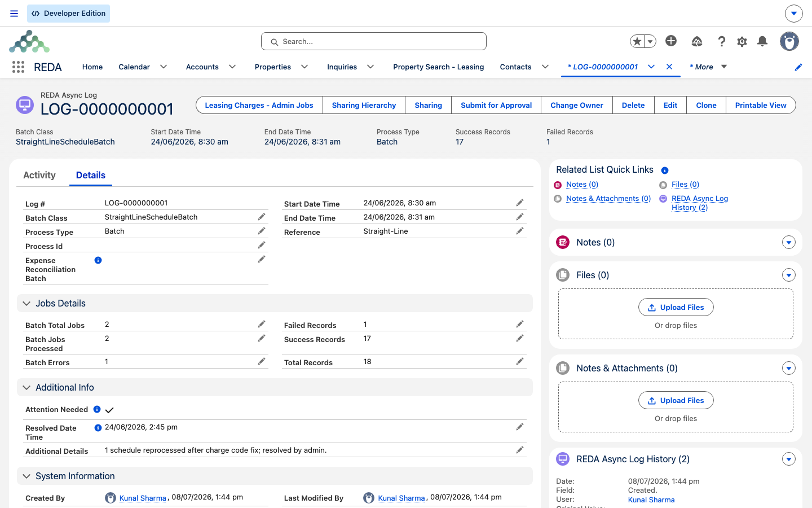Open the Home navigation tab
Screen dimensions: 812x508
(92, 67)
